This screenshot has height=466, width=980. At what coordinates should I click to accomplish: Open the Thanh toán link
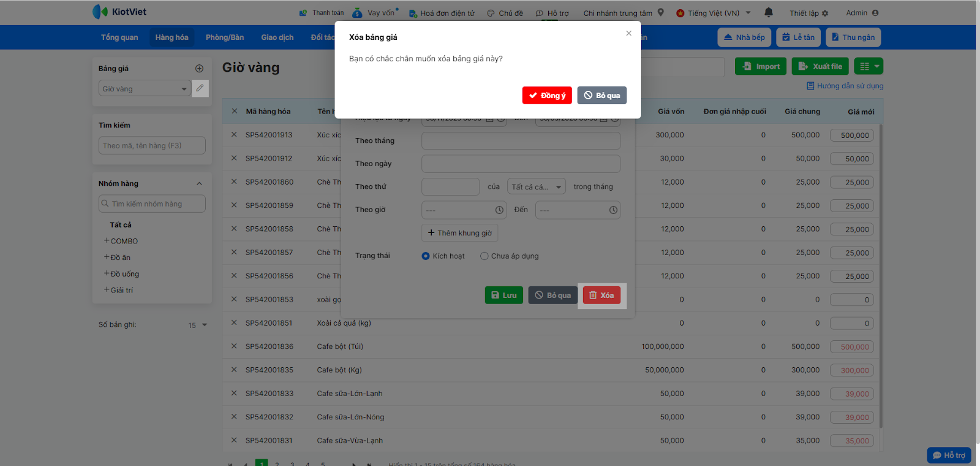(322, 13)
